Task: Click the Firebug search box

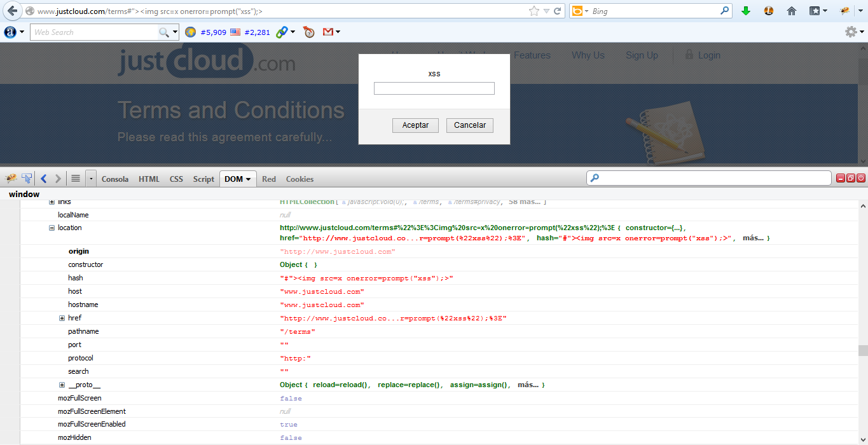Action: pos(708,178)
